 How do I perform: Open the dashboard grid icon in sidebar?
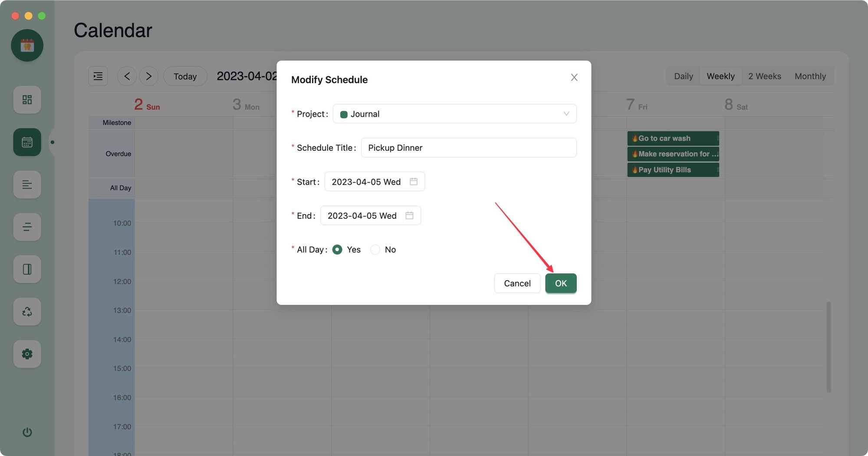click(x=27, y=100)
